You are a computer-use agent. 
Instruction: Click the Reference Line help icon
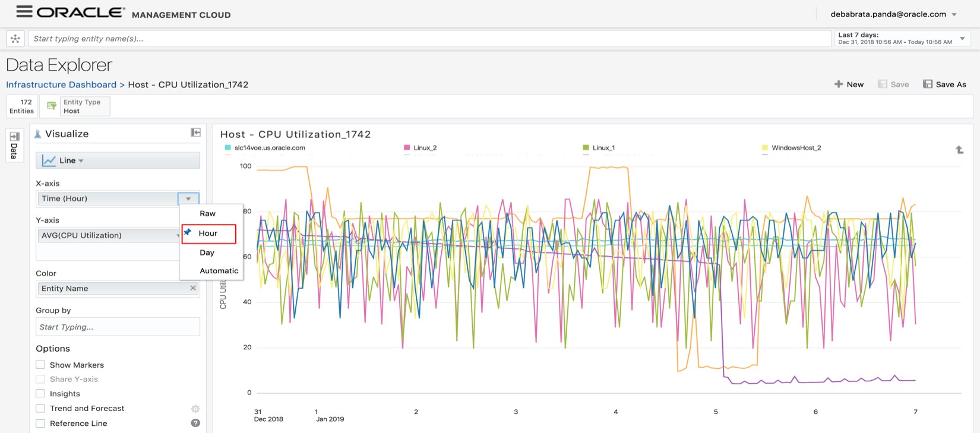pyautogui.click(x=195, y=423)
